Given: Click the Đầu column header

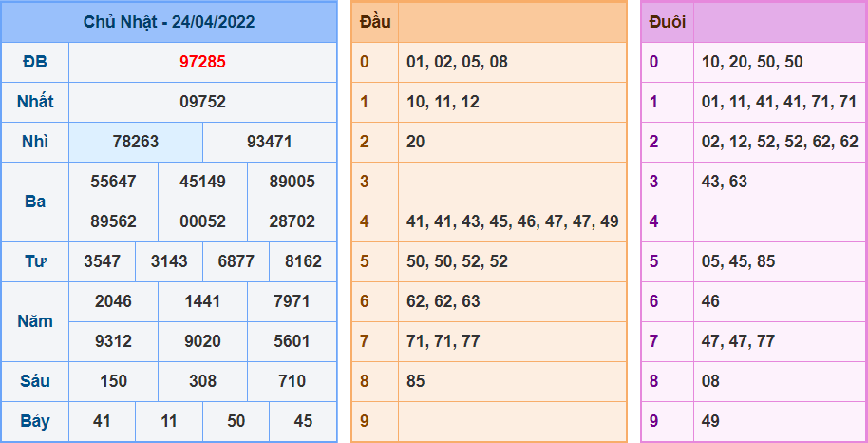Looking at the screenshot, I should [375, 22].
